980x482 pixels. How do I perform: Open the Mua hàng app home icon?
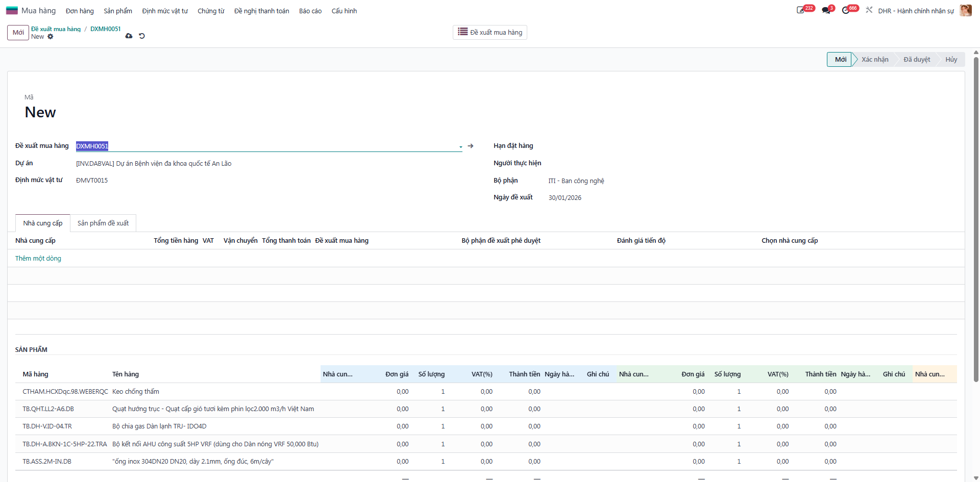point(12,11)
